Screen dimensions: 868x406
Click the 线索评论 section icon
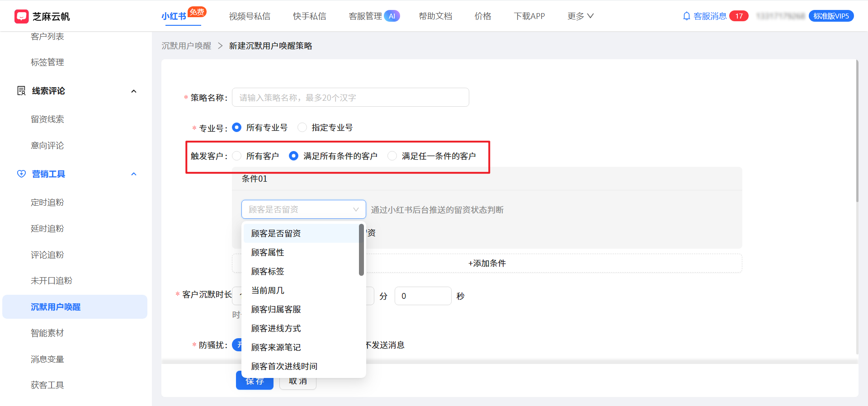tap(21, 91)
